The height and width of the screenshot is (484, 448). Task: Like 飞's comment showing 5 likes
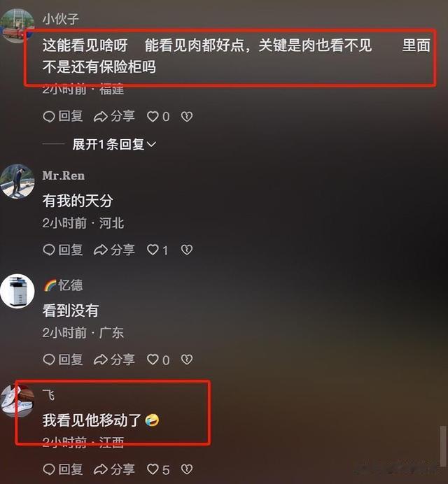tap(158, 469)
